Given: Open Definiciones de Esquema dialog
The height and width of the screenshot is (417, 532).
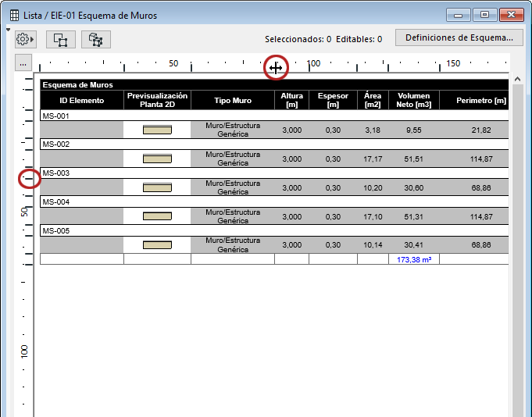Looking at the screenshot, I should [x=459, y=37].
